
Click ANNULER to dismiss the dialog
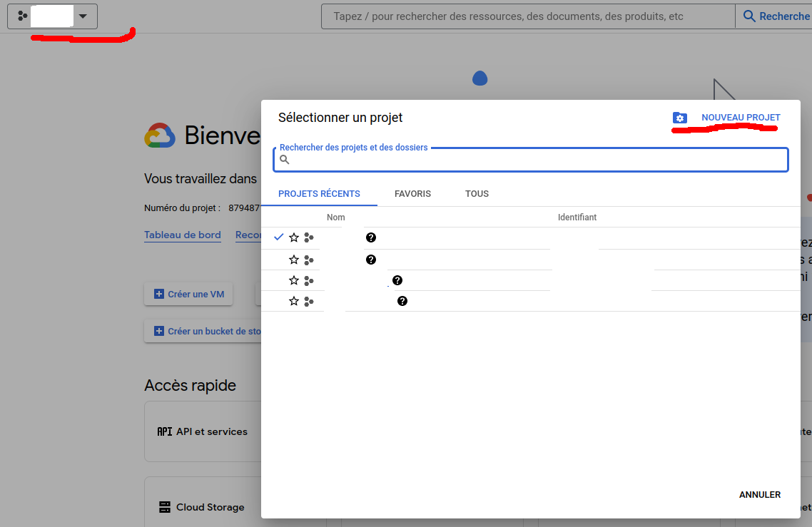point(760,495)
